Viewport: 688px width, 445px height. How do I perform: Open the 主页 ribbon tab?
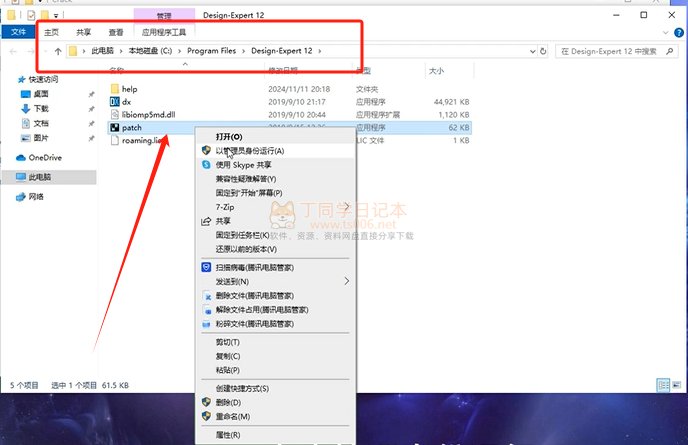tap(51, 32)
